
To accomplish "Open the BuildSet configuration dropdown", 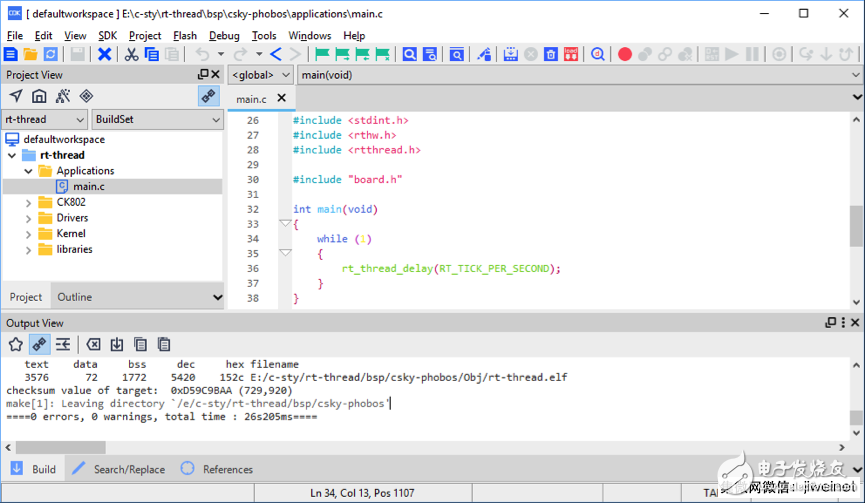I will pos(157,119).
